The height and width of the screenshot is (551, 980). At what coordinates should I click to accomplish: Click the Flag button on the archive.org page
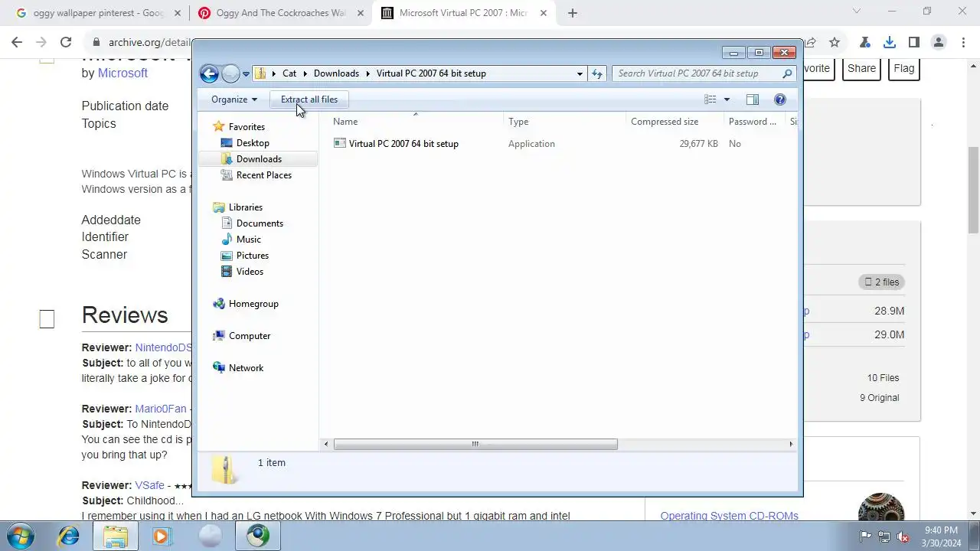click(903, 68)
